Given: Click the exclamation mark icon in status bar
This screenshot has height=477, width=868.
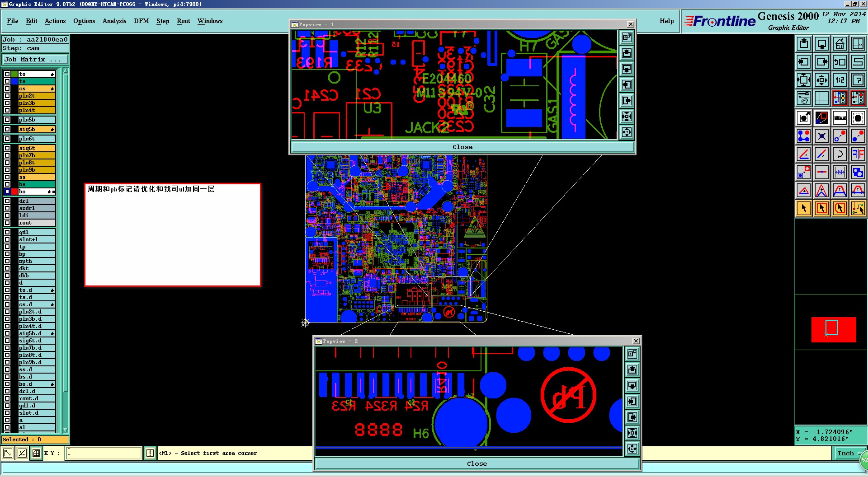Looking at the screenshot, I should pyautogui.click(x=150, y=453).
